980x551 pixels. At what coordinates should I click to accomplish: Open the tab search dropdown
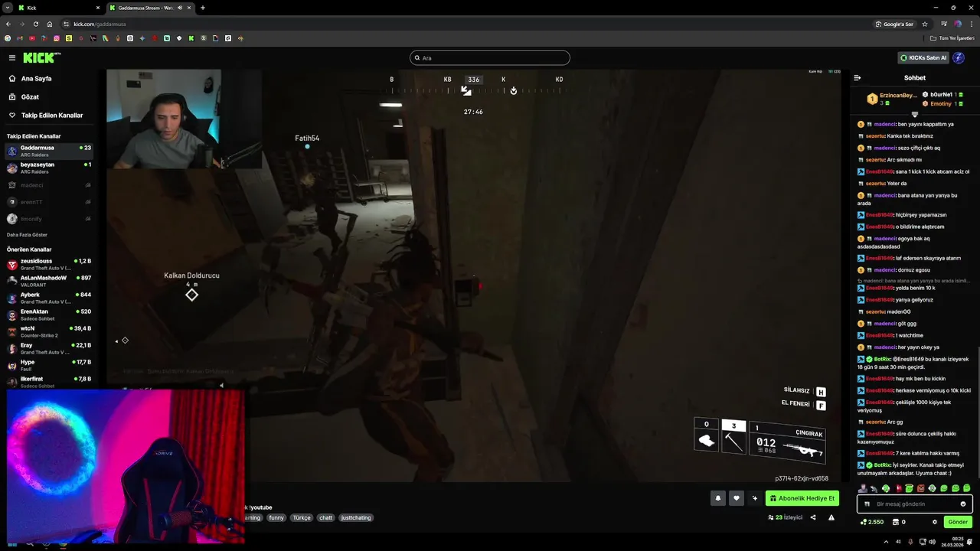click(x=7, y=8)
